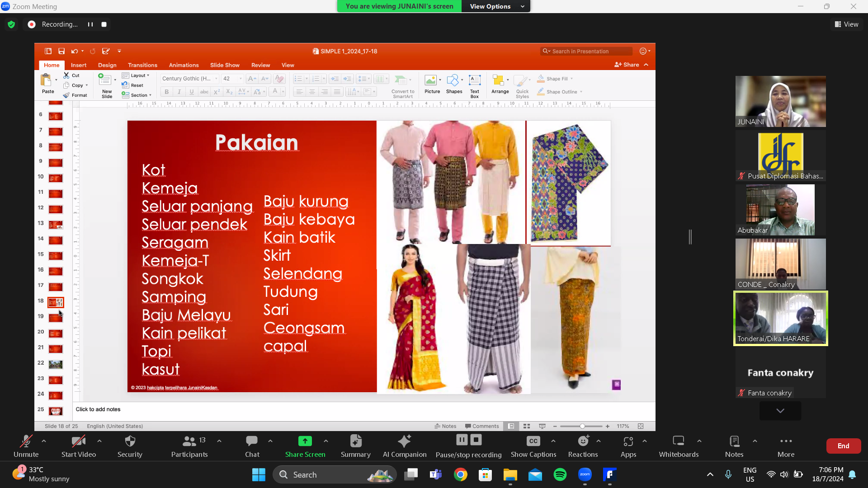Open the View layout menu

[x=846, y=24]
